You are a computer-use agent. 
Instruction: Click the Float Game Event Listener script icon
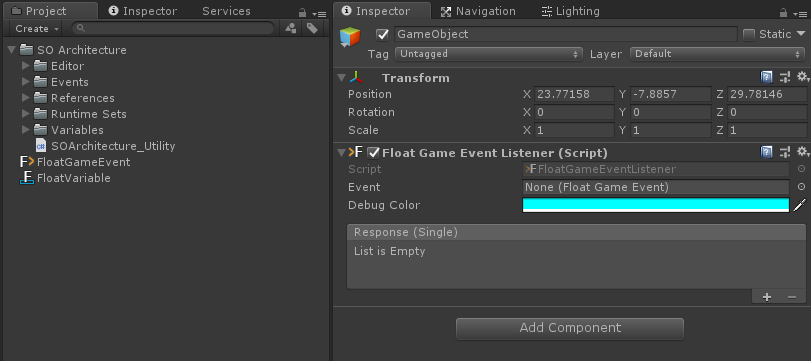click(355, 152)
